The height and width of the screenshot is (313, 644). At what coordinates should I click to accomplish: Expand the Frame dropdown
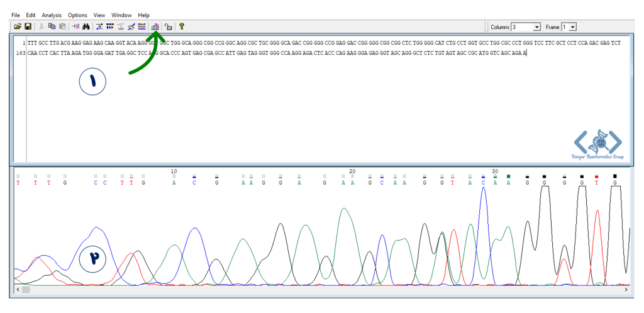(x=574, y=27)
